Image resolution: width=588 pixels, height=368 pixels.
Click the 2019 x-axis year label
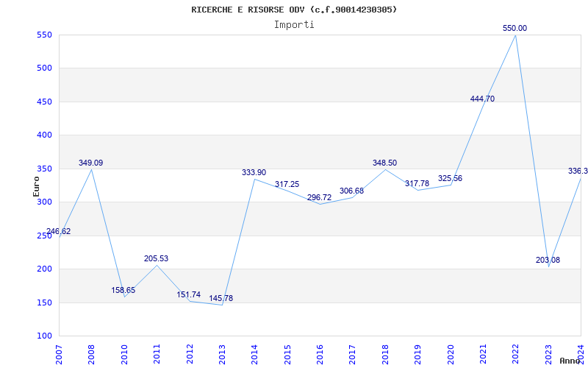[417, 354]
